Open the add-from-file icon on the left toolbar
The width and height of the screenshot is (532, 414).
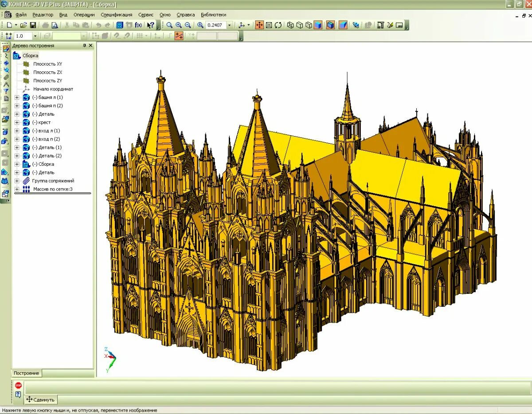tap(6, 119)
